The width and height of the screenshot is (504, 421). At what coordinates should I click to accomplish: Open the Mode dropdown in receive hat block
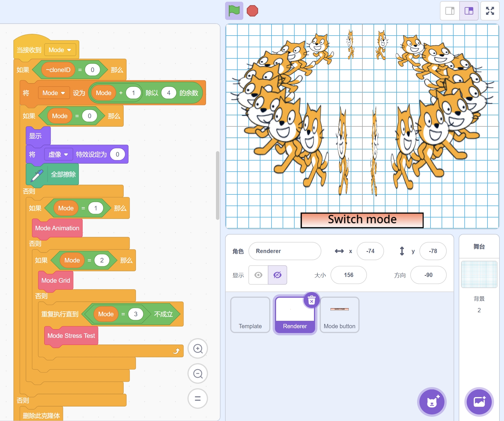pos(60,50)
